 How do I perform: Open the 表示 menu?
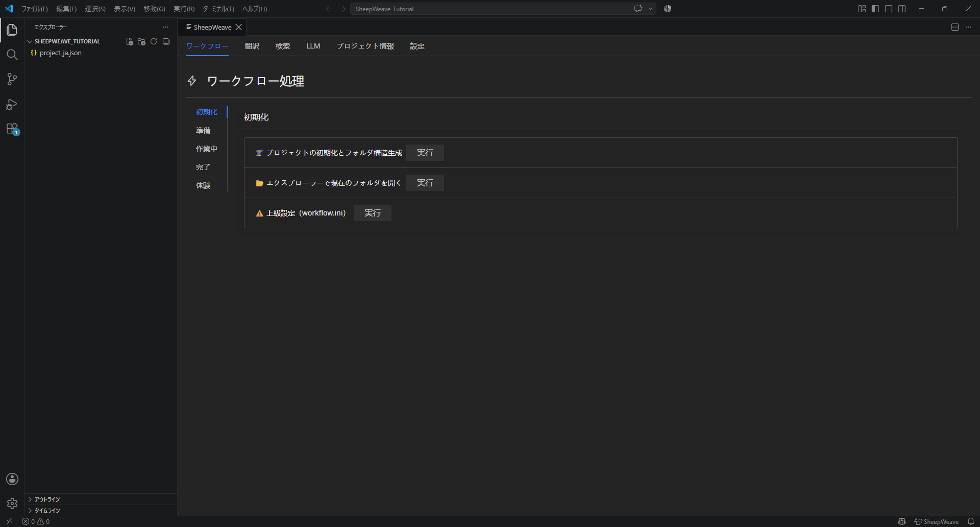pos(125,9)
